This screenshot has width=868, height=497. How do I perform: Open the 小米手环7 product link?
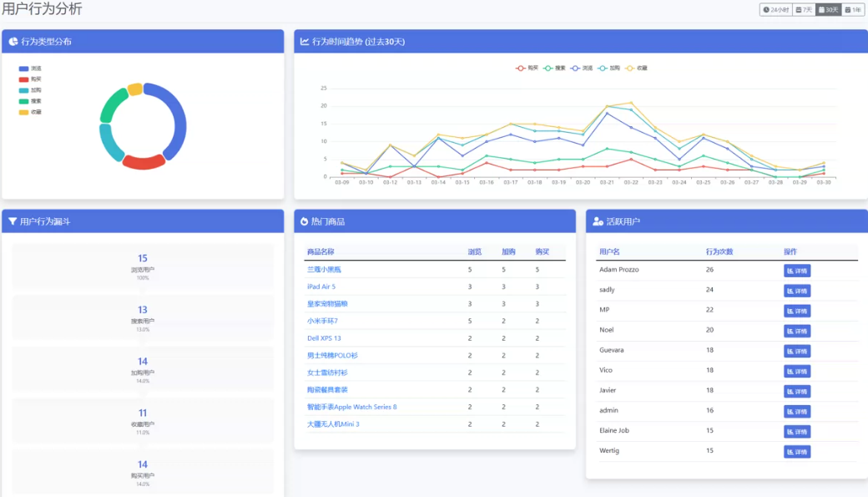click(x=322, y=321)
